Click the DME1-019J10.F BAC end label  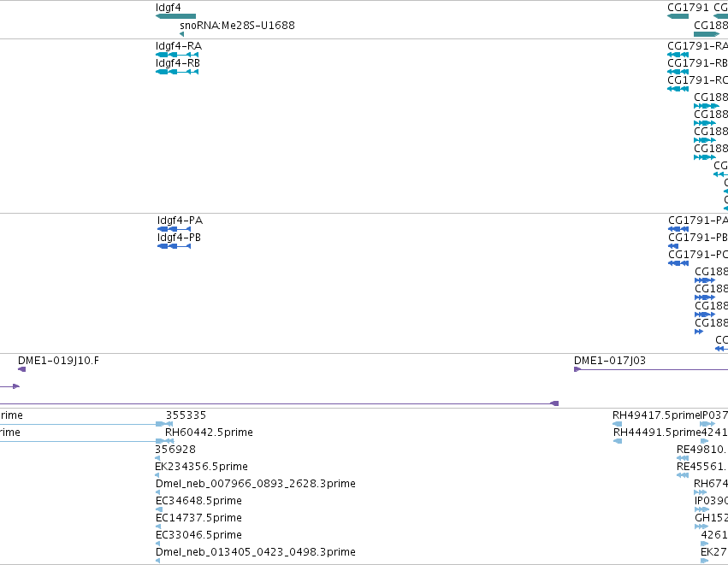click(x=58, y=361)
